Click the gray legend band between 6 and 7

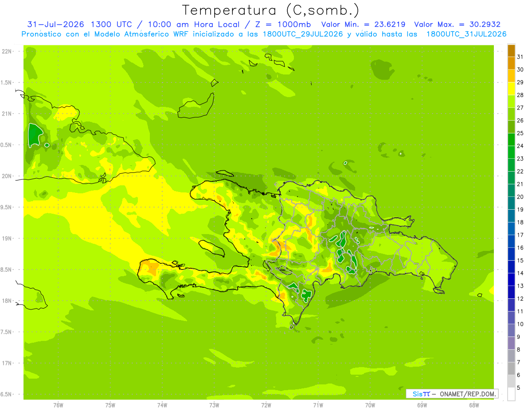(x=511, y=368)
